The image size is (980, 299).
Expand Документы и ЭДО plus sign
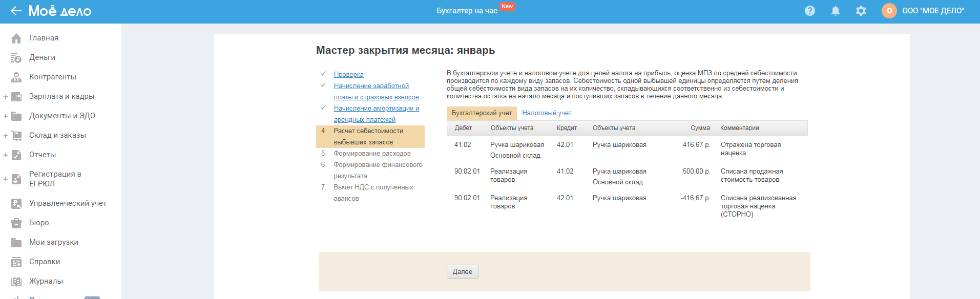coord(5,116)
